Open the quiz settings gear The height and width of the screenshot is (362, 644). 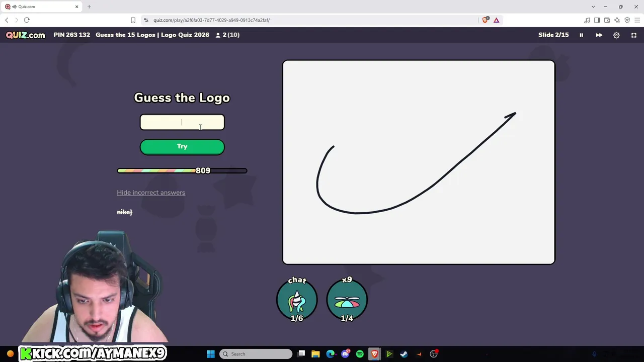(x=616, y=35)
